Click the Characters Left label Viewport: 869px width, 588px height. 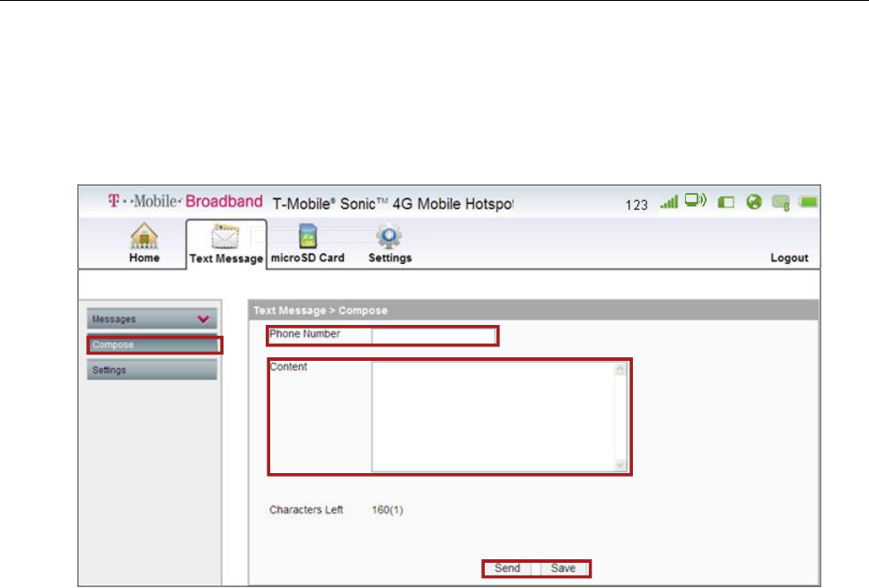(x=306, y=510)
